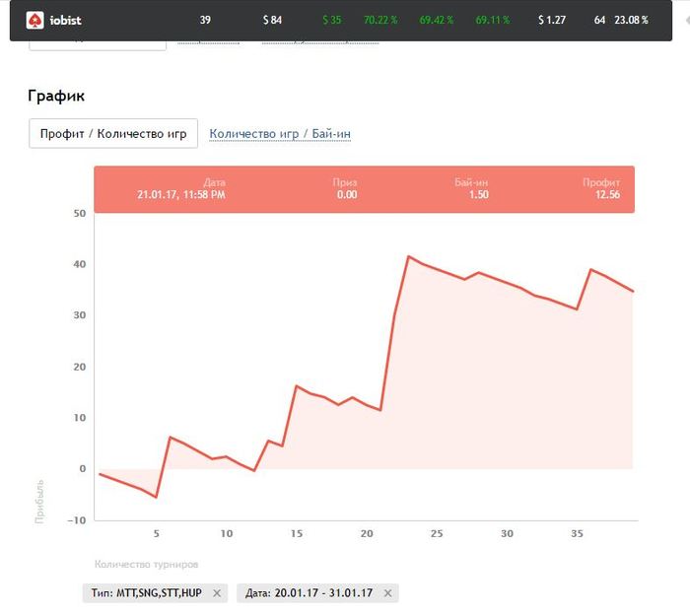Viewport: 690px width, 616px height.
Task: Click the $ 1.27 average value
Action: 552,20
